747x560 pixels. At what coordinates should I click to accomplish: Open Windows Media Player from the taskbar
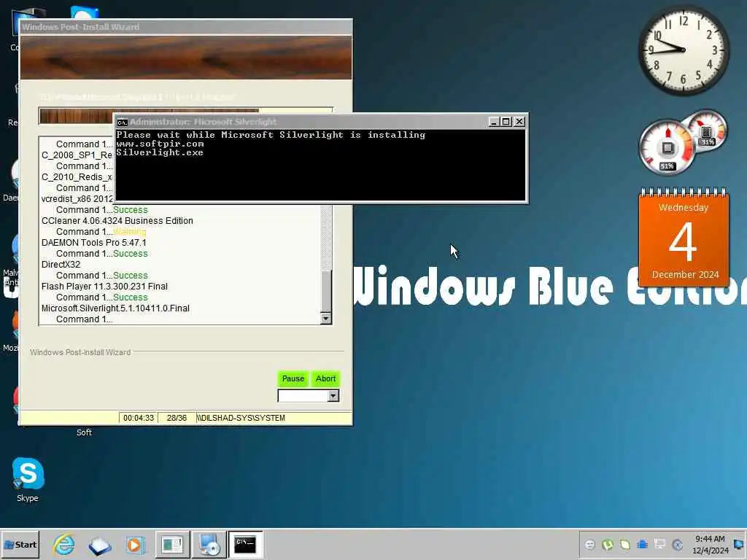[135, 545]
